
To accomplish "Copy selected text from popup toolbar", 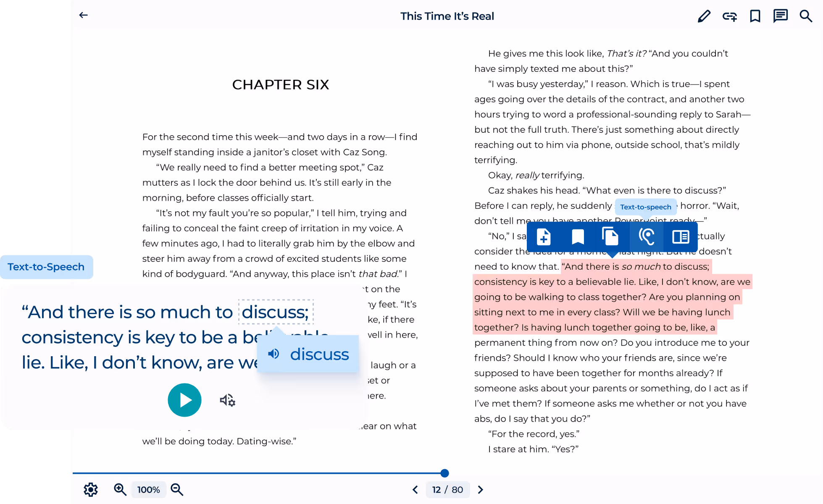I will [x=610, y=236].
